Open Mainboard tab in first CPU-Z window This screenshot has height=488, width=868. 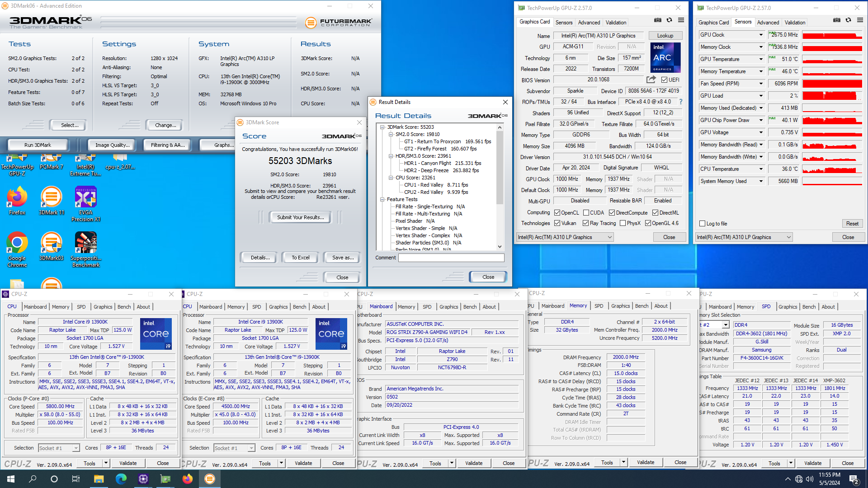click(35, 307)
